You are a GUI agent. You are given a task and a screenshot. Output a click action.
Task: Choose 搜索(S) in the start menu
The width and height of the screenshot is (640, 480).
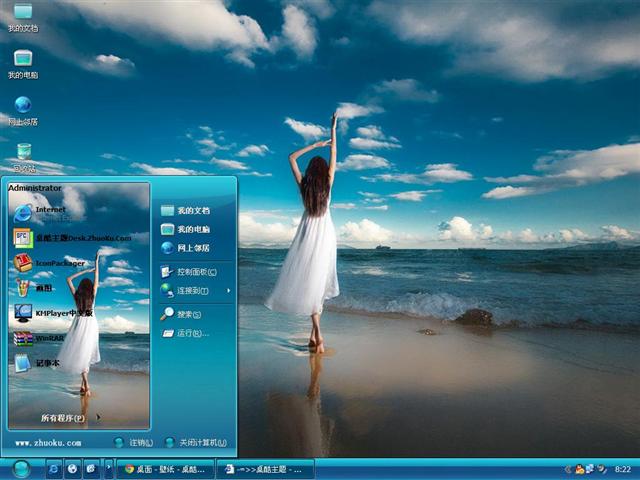pyautogui.click(x=187, y=314)
